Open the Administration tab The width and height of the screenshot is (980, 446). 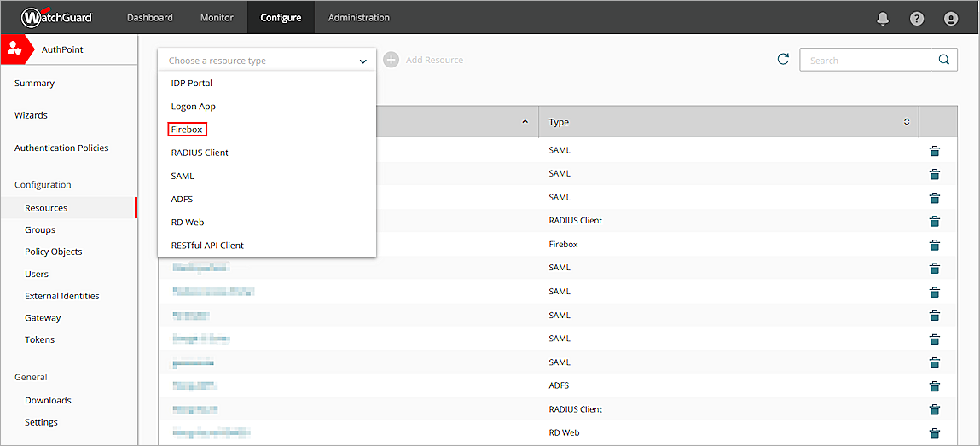(x=358, y=18)
